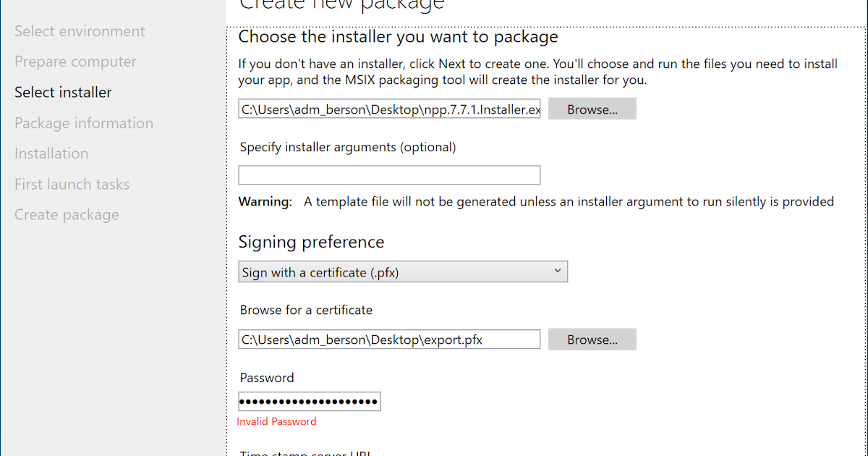Open the Package information step
868x456 pixels.
(x=84, y=123)
